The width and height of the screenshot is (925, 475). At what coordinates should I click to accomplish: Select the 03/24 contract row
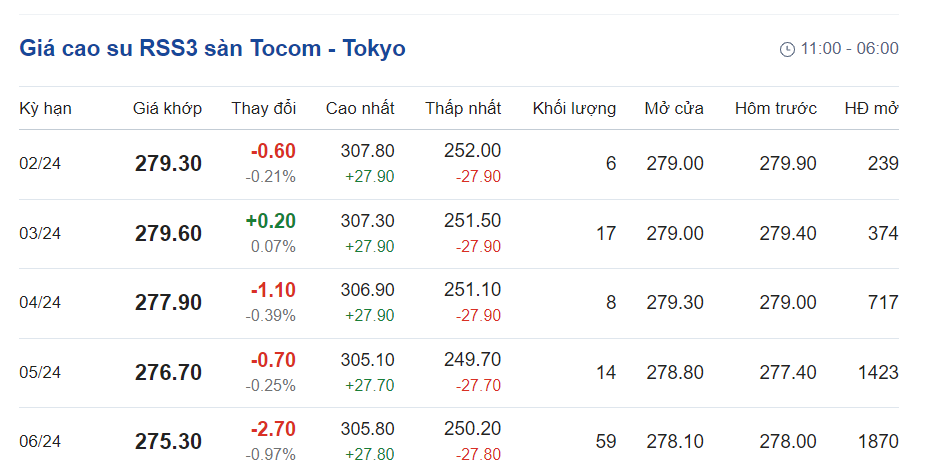coord(40,234)
